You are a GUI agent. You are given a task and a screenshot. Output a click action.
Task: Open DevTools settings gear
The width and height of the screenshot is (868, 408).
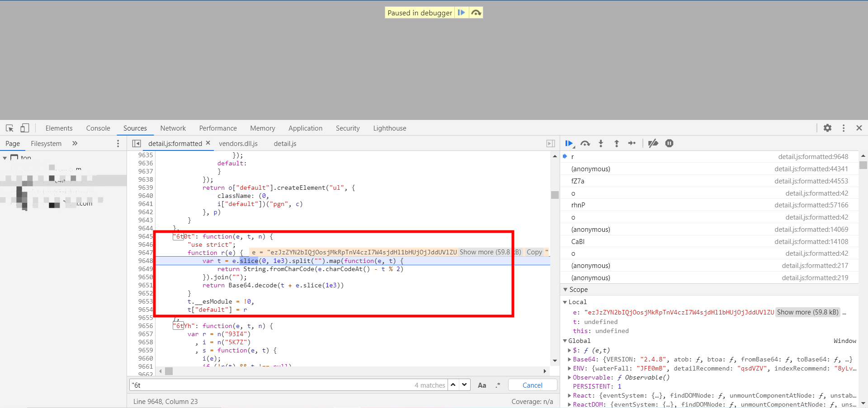[827, 128]
